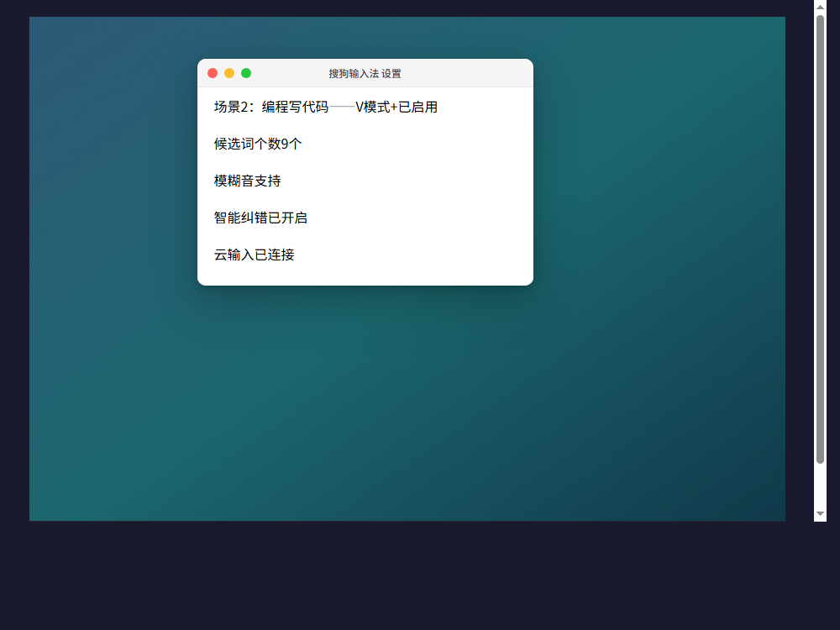Select the 场景2：编程写代码 text
The width and height of the screenshot is (840, 630).
pos(271,108)
